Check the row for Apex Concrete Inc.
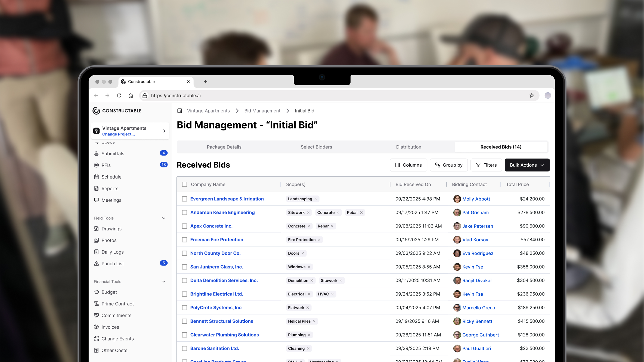Screen dimensions: 644x362 point(185,226)
